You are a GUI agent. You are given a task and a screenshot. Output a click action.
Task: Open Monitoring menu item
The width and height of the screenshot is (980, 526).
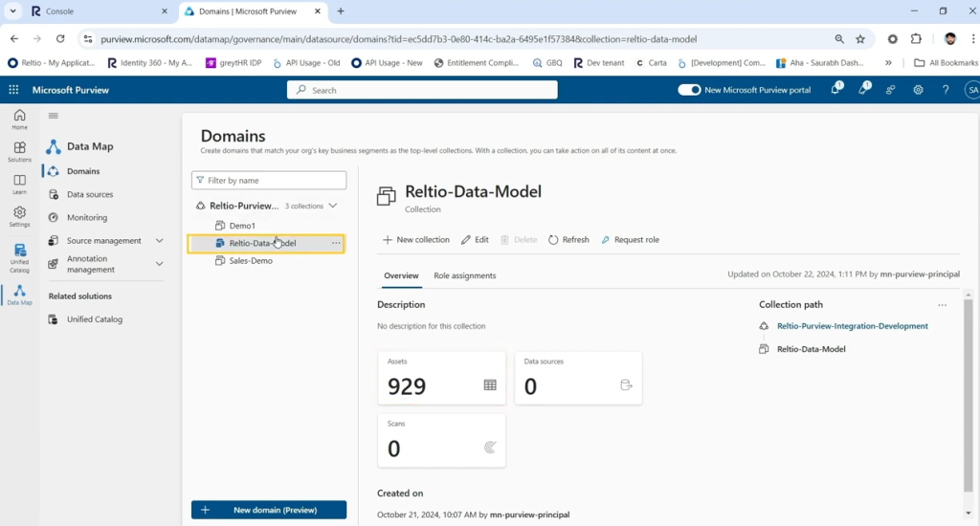(87, 217)
